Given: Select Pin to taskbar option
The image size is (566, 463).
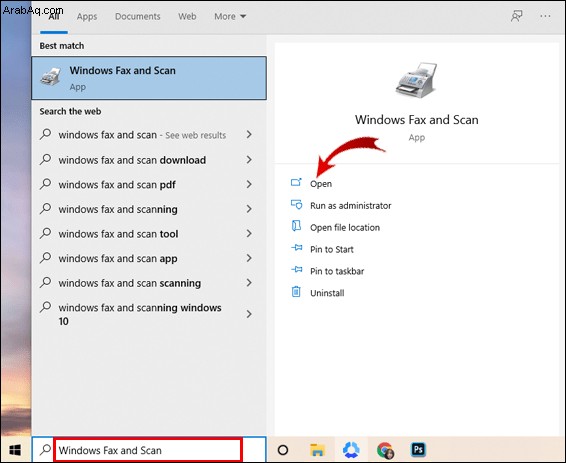Looking at the screenshot, I should coord(337,271).
